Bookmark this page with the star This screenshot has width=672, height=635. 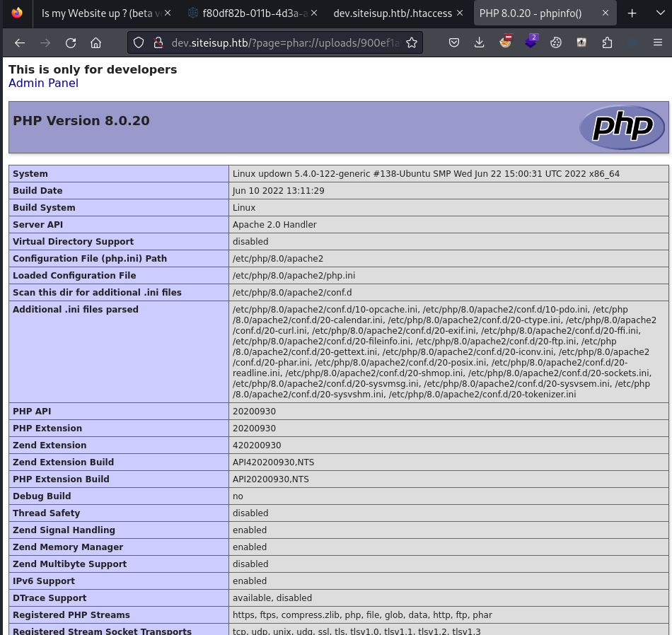click(412, 42)
